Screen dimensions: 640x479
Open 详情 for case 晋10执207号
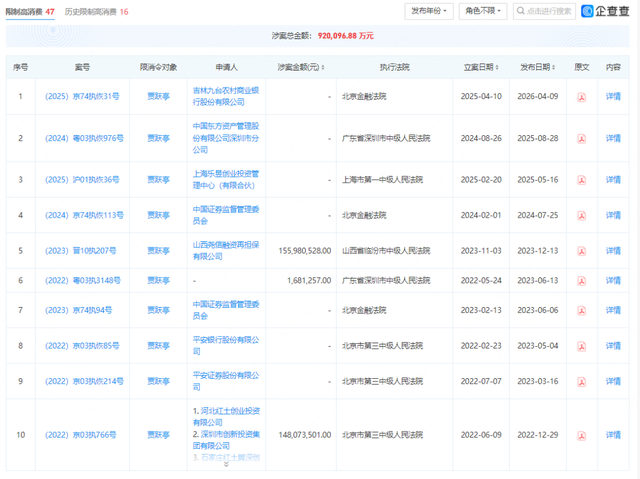(613, 251)
